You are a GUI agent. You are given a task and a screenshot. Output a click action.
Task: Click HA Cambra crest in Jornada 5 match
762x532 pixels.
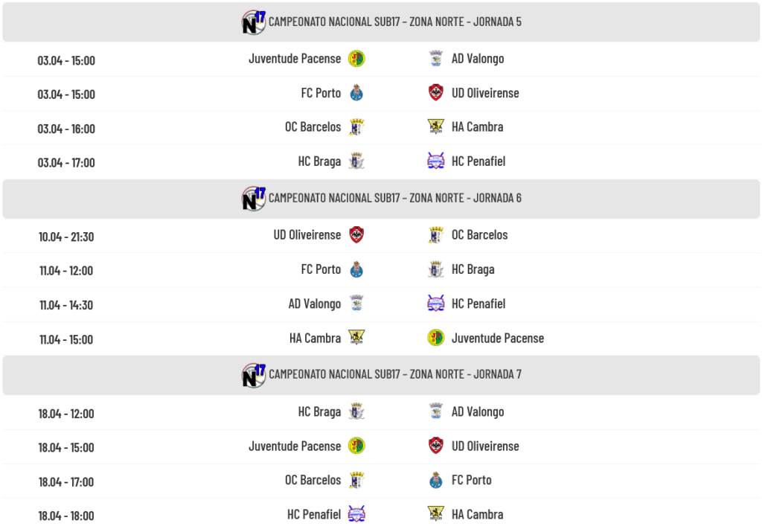pyautogui.click(x=436, y=127)
